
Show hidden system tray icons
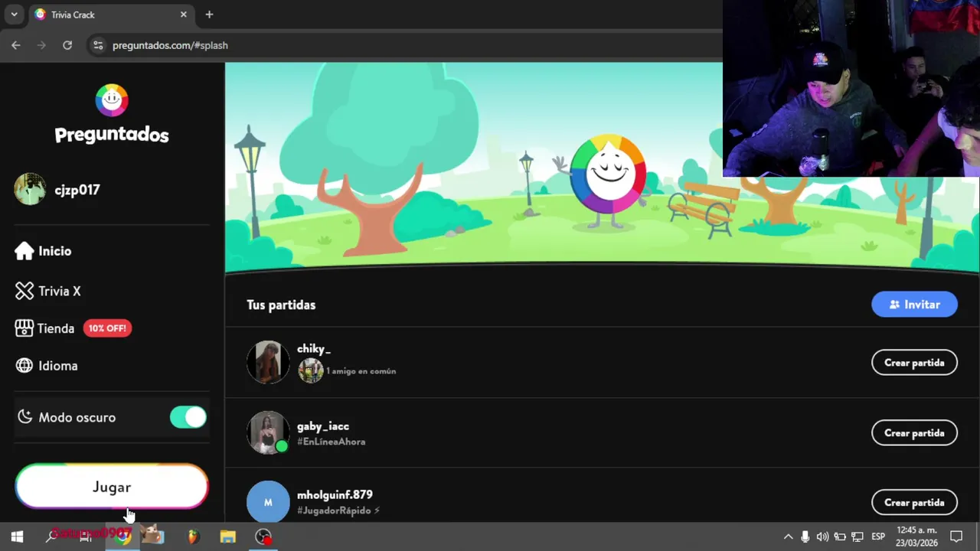[788, 536]
